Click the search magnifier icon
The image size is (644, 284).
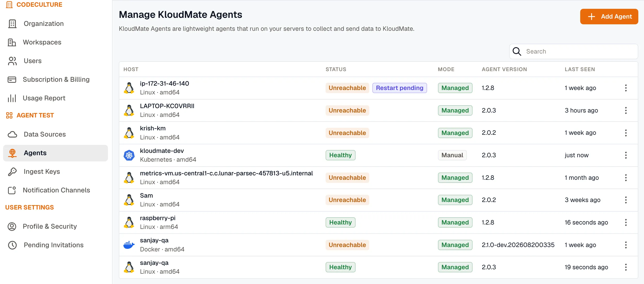517,51
